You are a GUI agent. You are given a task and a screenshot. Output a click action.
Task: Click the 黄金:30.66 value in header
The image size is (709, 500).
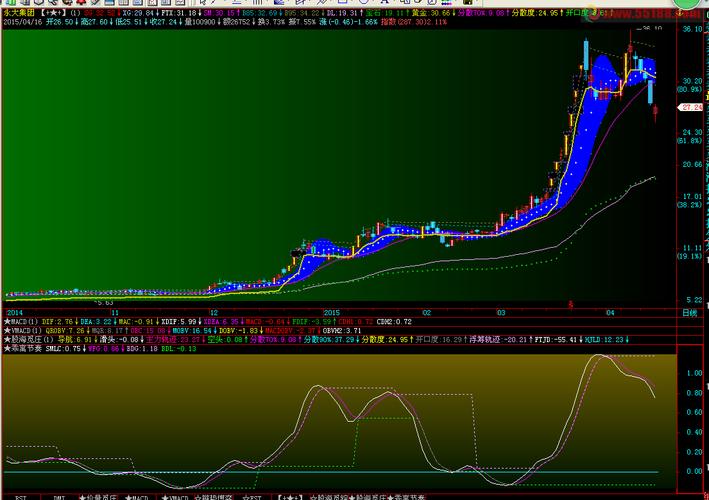[431, 13]
